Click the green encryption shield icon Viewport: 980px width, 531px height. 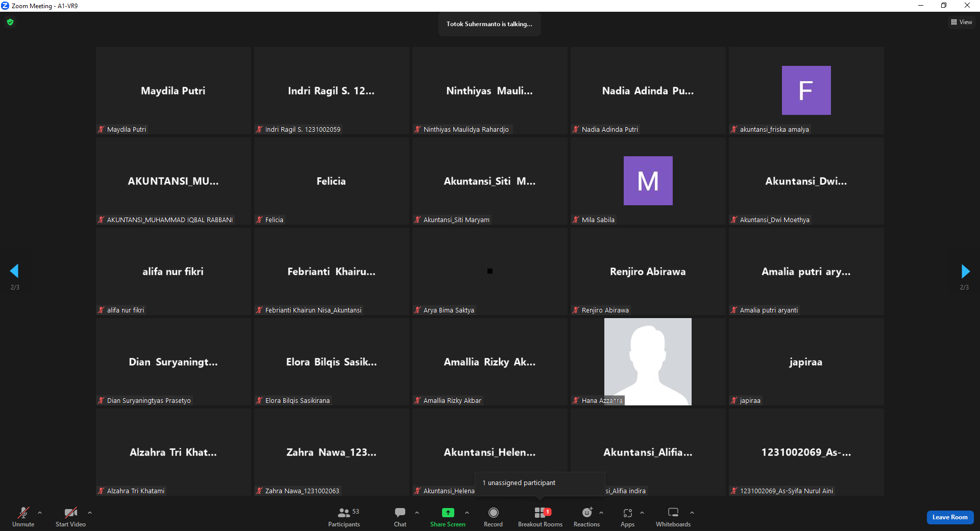pos(10,22)
